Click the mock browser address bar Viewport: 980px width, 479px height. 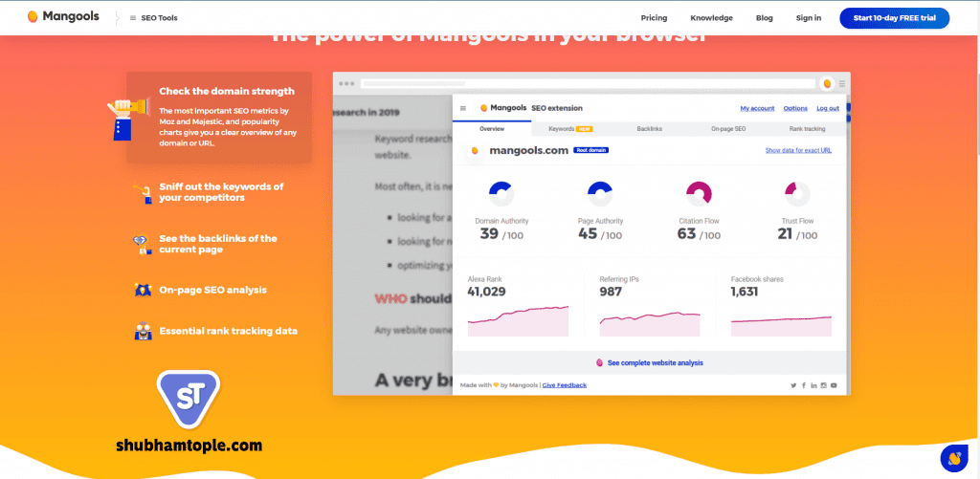[588, 83]
